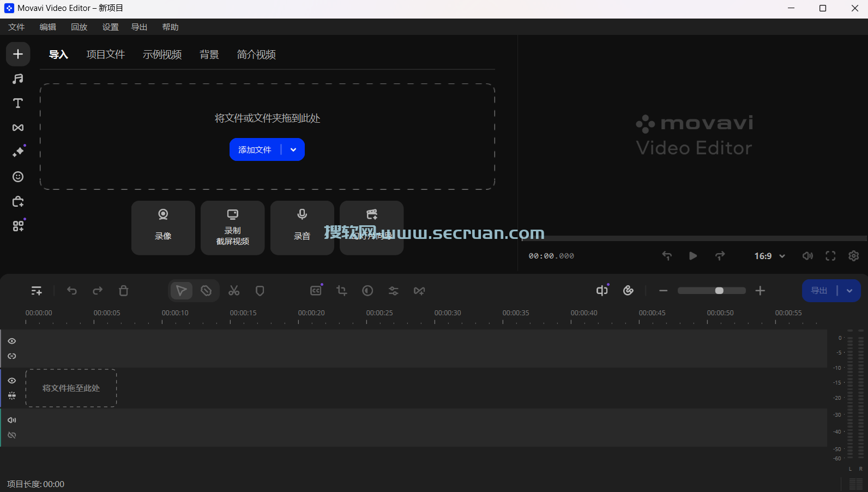868x492 pixels.
Task: Click the add track icon in timeline
Action: (x=37, y=291)
